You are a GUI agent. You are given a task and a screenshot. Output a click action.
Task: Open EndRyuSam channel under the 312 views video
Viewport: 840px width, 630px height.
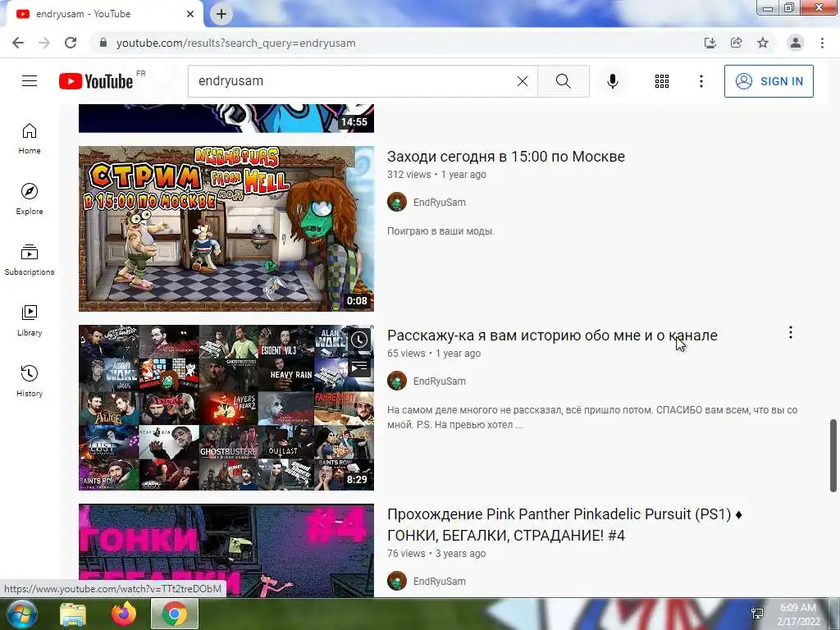coord(440,203)
